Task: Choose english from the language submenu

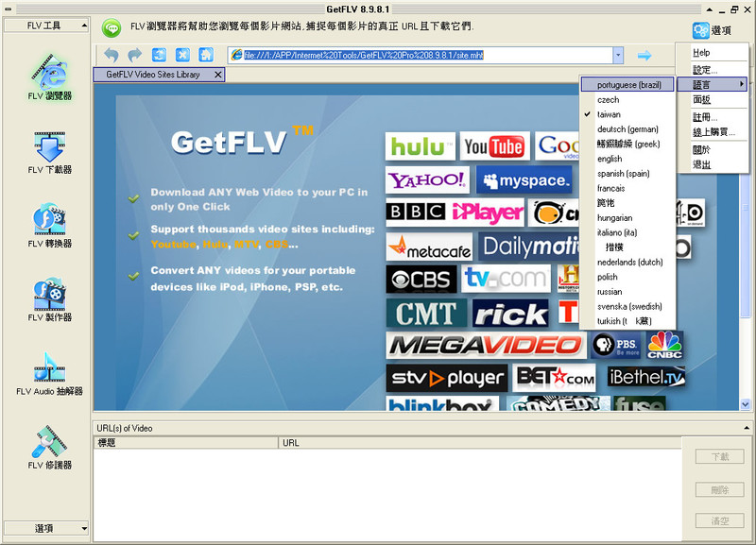Action: pyautogui.click(x=610, y=159)
